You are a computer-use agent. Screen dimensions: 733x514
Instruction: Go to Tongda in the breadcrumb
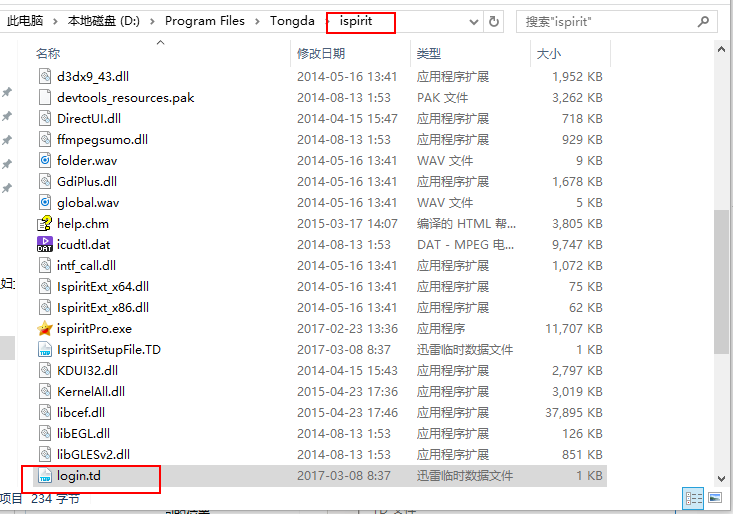[292, 21]
